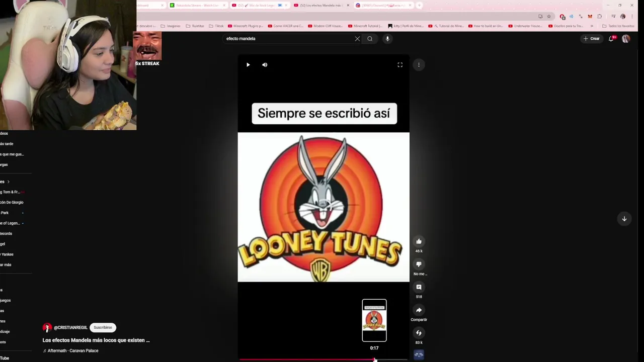Click the video title Los efectos Mandela

[96, 340]
